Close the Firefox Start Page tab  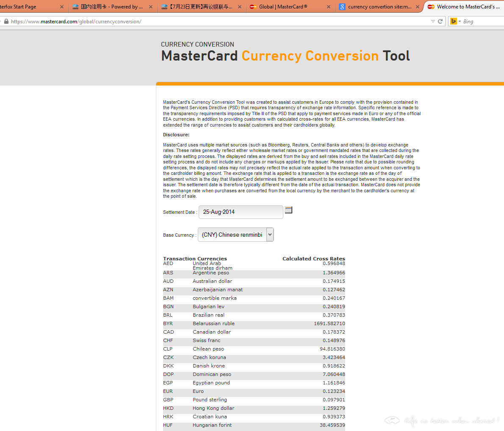tap(62, 7)
